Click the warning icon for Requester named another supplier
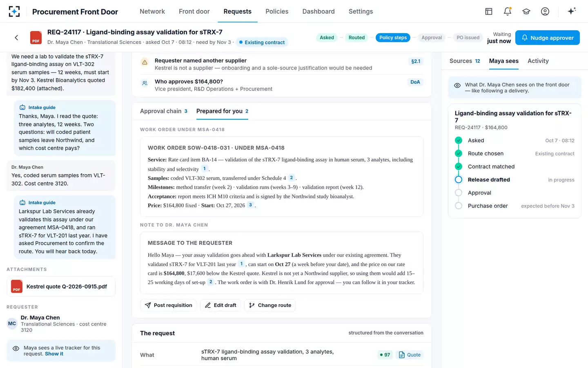 click(145, 63)
